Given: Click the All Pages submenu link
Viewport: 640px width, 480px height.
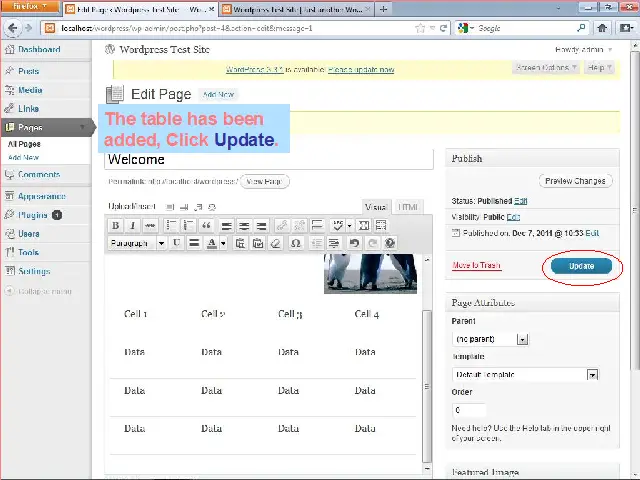Looking at the screenshot, I should [x=24, y=144].
